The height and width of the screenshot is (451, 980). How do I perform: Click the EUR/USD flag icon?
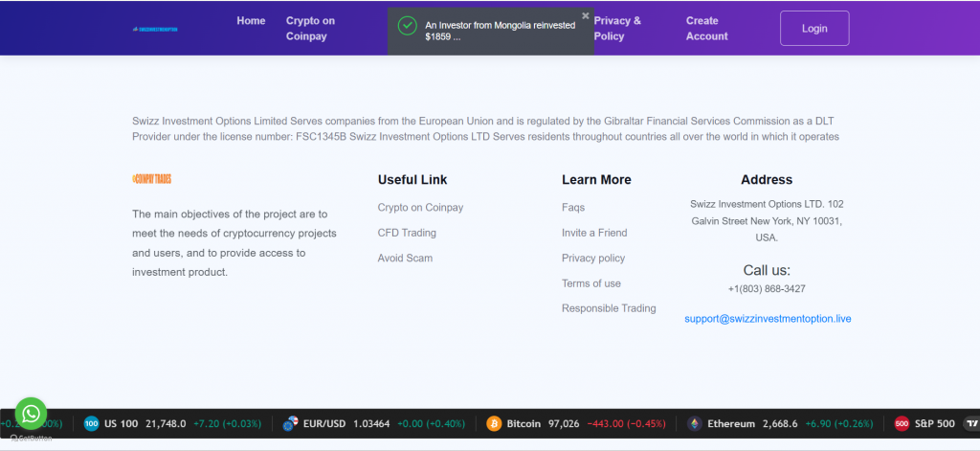coord(289,423)
